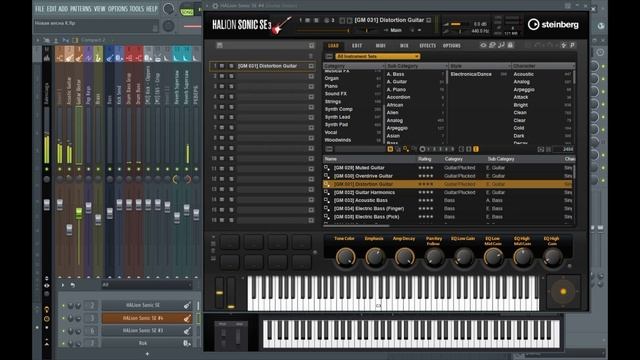Solo slot 1 Distortion Guitar
The image size is (640, 360).
[x=231, y=66]
